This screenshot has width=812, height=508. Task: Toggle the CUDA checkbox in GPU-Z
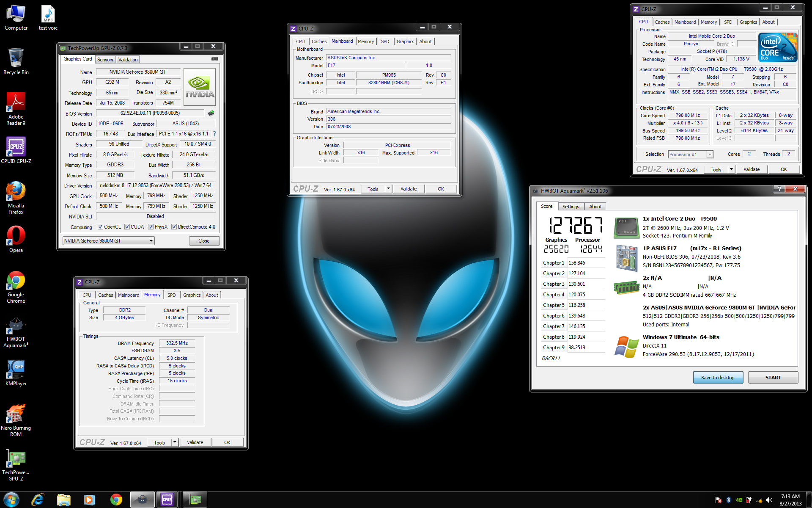tap(127, 227)
